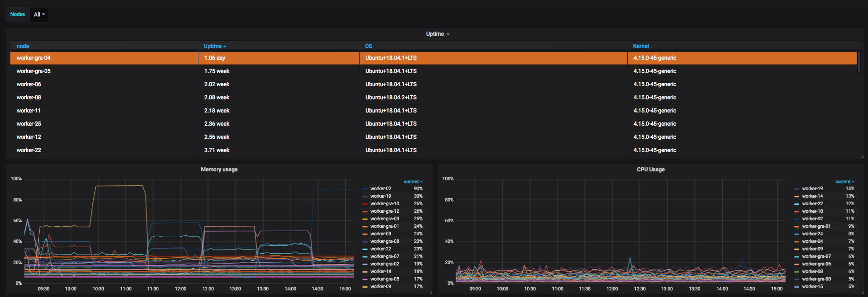Viewport: 868px width, 297px height.
Task: Toggle worker-02 series in CPU legend
Action: (812, 219)
